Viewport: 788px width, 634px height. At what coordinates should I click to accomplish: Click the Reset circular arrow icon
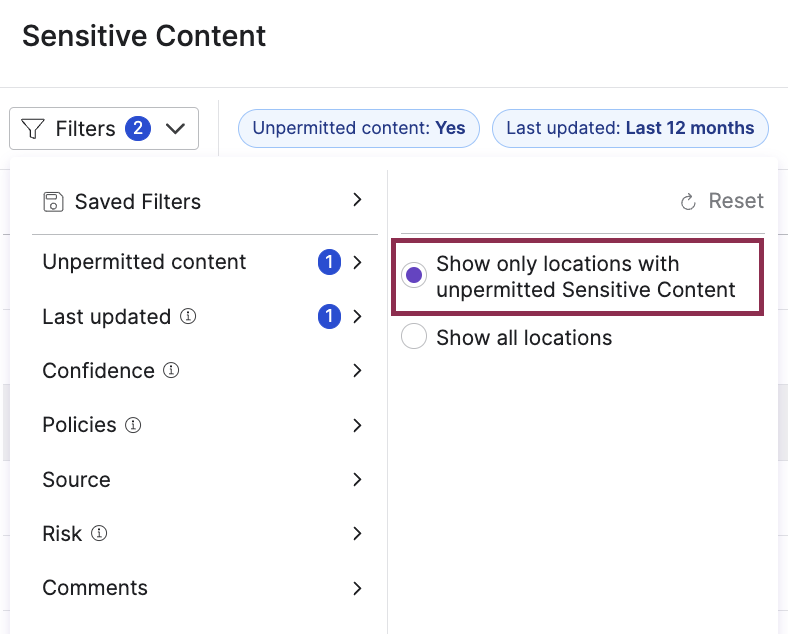coord(688,202)
